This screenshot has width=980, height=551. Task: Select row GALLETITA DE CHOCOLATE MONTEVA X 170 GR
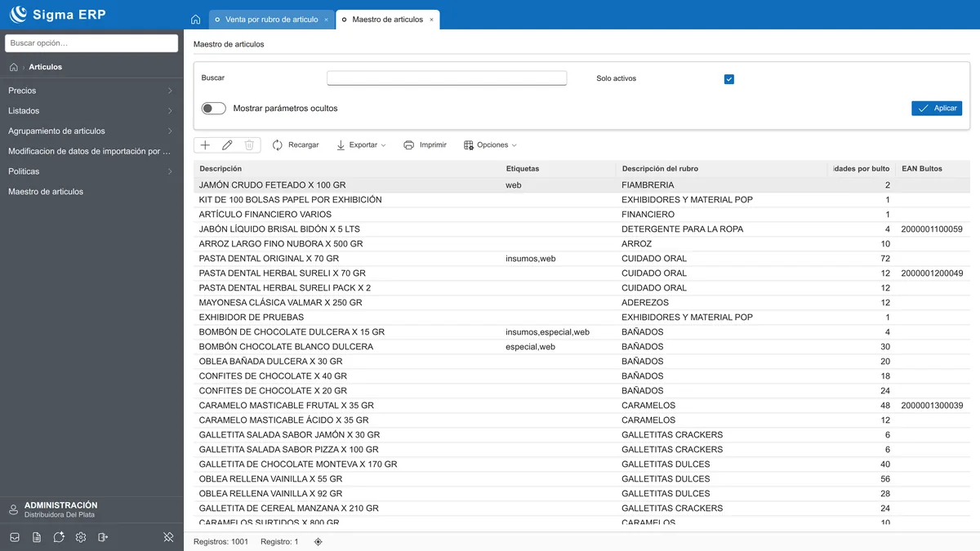pos(581,464)
